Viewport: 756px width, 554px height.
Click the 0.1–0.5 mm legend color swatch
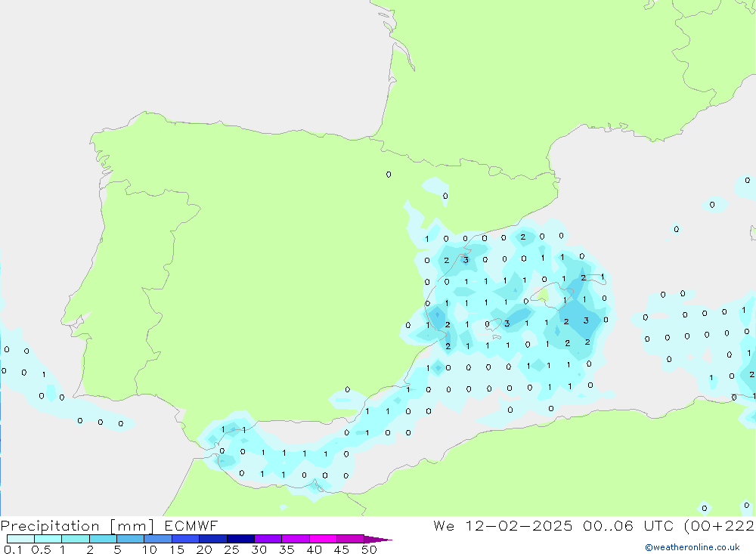click(20, 539)
